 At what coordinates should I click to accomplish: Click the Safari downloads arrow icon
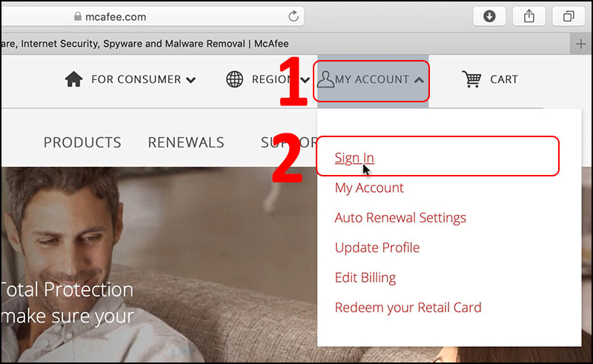[489, 16]
